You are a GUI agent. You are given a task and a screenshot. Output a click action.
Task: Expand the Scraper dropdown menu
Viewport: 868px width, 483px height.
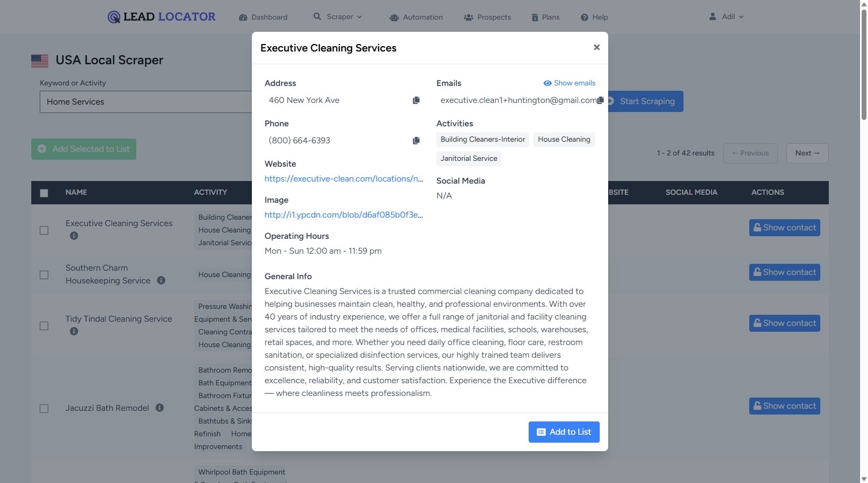click(x=338, y=17)
